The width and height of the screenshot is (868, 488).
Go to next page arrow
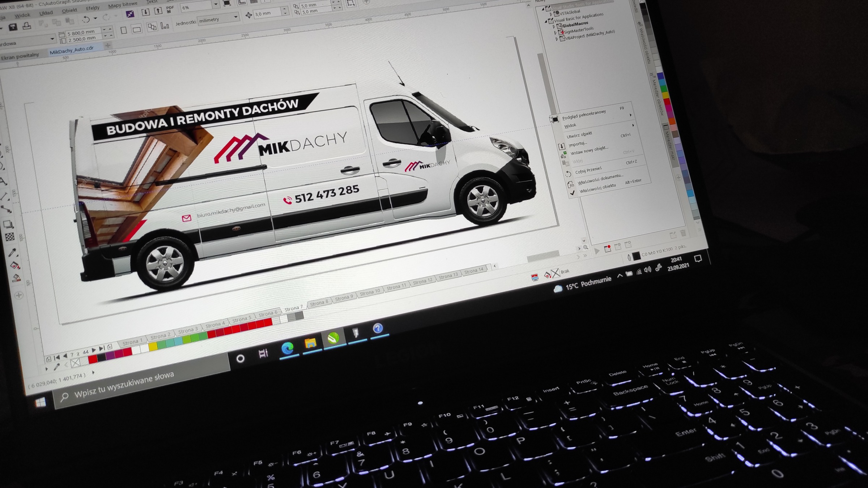coord(94,350)
